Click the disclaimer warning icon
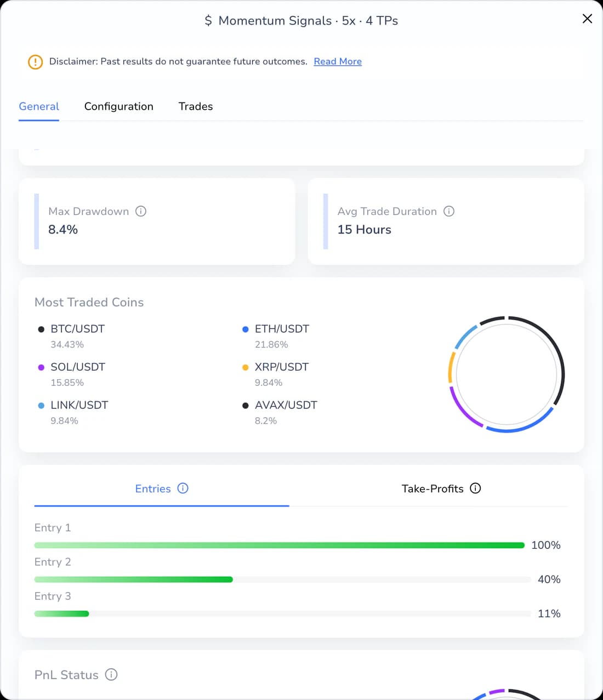603x700 pixels. [35, 62]
